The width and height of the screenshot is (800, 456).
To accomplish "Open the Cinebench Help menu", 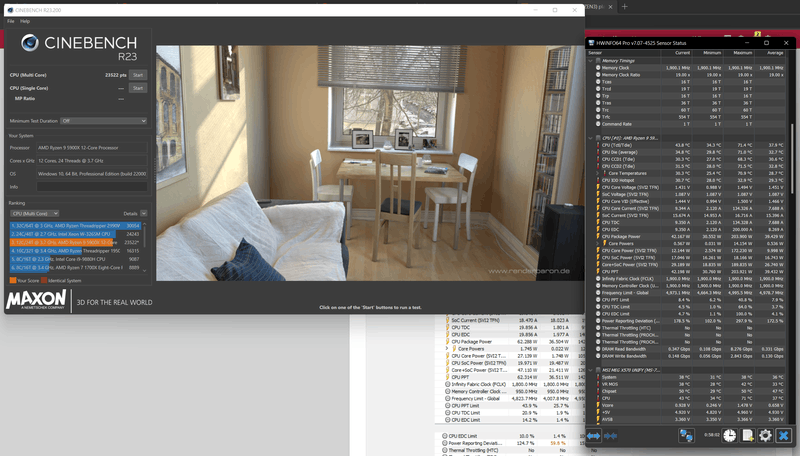I will pyautogui.click(x=25, y=21).
